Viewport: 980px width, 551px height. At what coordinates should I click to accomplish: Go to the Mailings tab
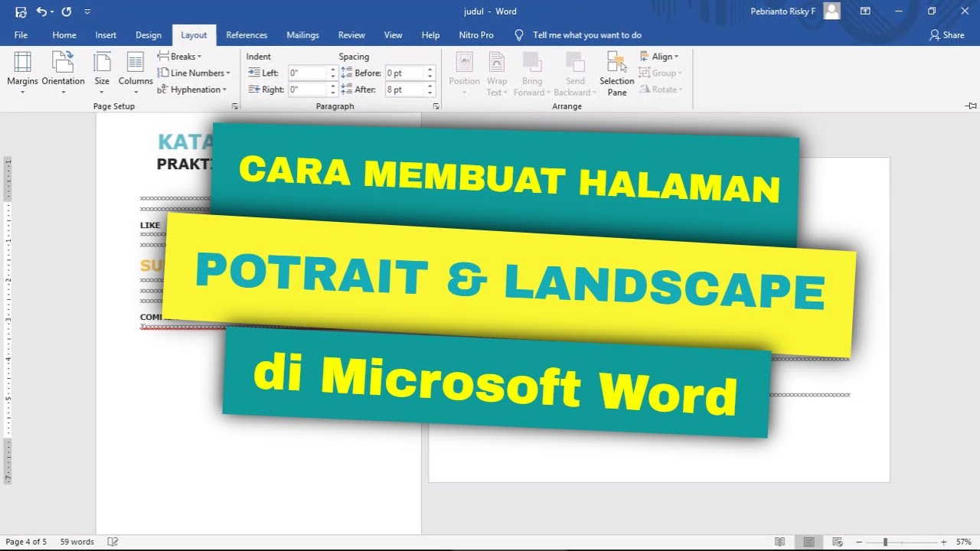pyautogui.click(x=302, y=35)
